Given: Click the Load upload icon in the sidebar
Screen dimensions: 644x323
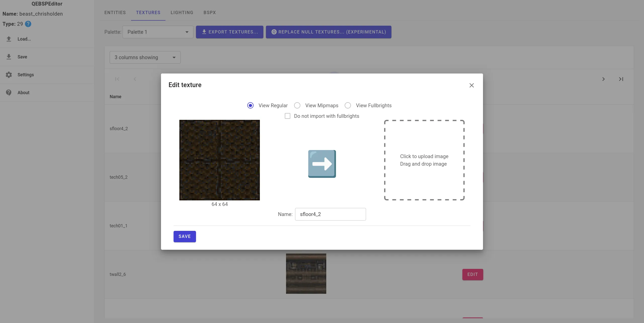Looking at the screenshot, I should pos(9,39).
